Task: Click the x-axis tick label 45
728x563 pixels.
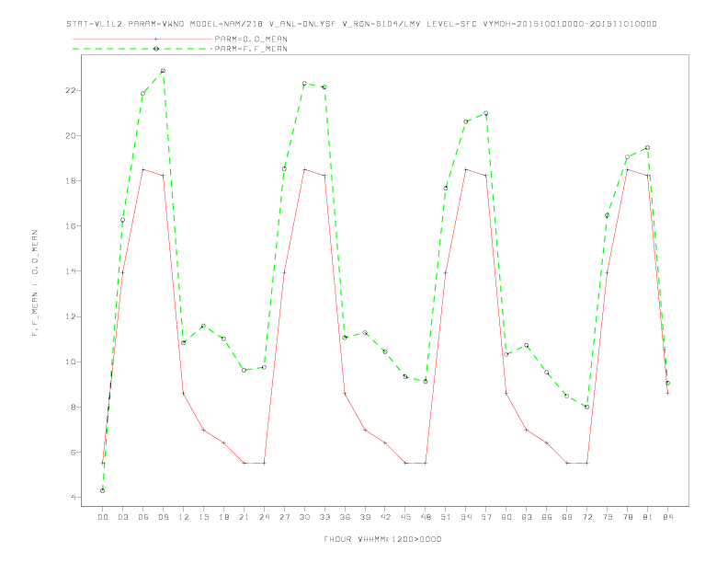Action: [405, 517]
